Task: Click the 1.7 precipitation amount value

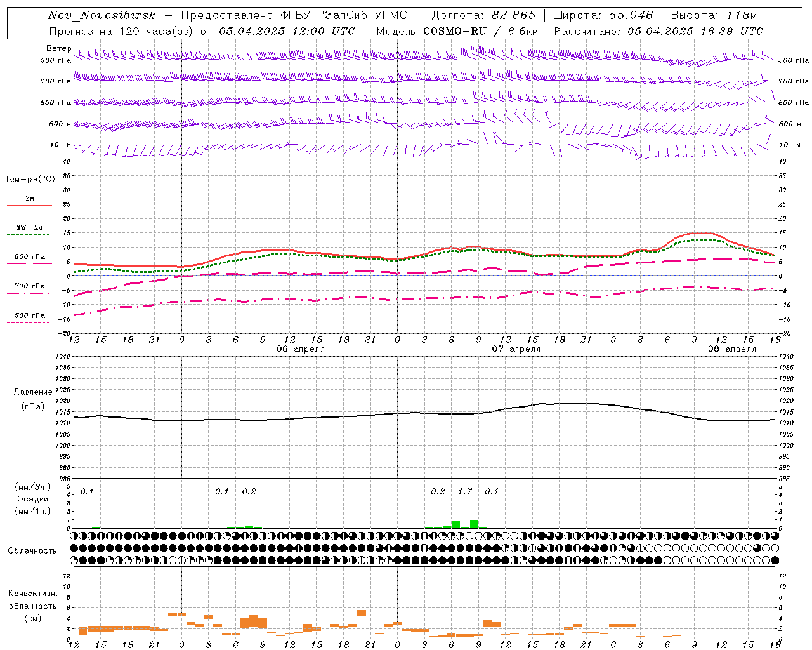Action: tap(465, 491)
